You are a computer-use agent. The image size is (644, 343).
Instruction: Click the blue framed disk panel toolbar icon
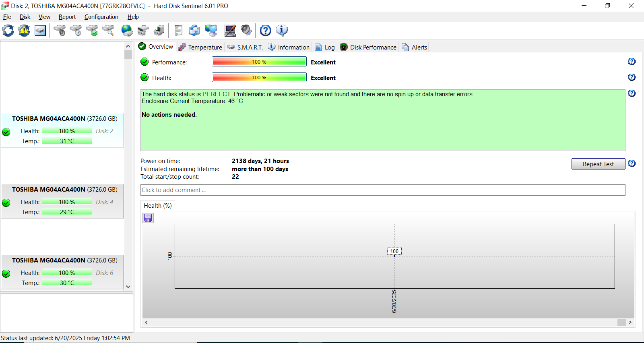40,31
